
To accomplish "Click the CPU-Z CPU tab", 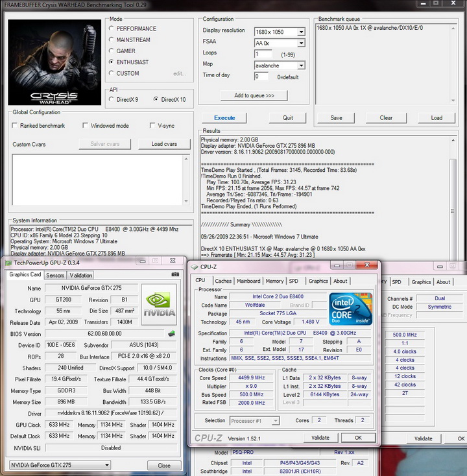I will pos(200,280).
